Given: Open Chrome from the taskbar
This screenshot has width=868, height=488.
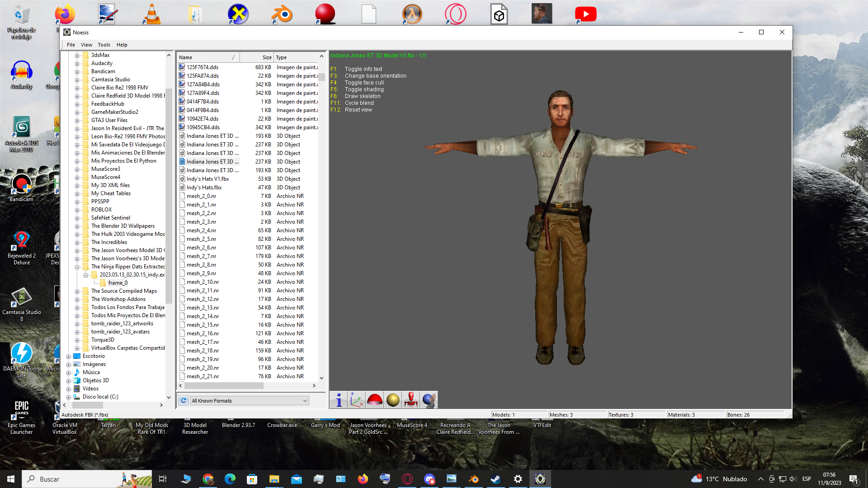Looking at the screenshot, I should coord(208,479).
